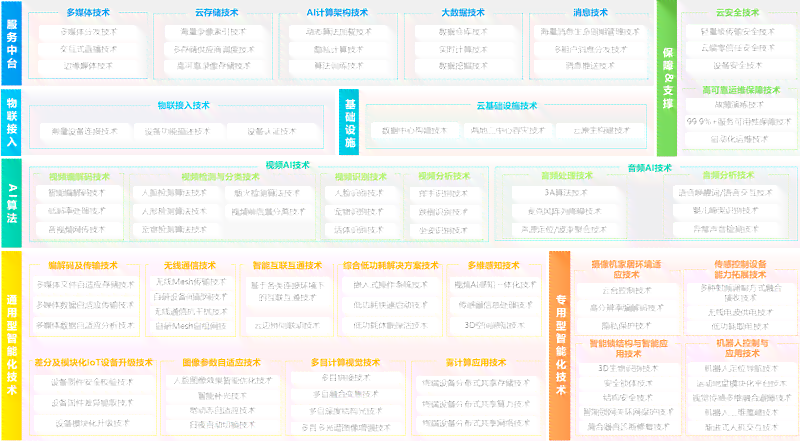Click the 保障&支撑 green side label
Image resolution: width=800 pixels, height=442 pixels.
tap(667, 78)
